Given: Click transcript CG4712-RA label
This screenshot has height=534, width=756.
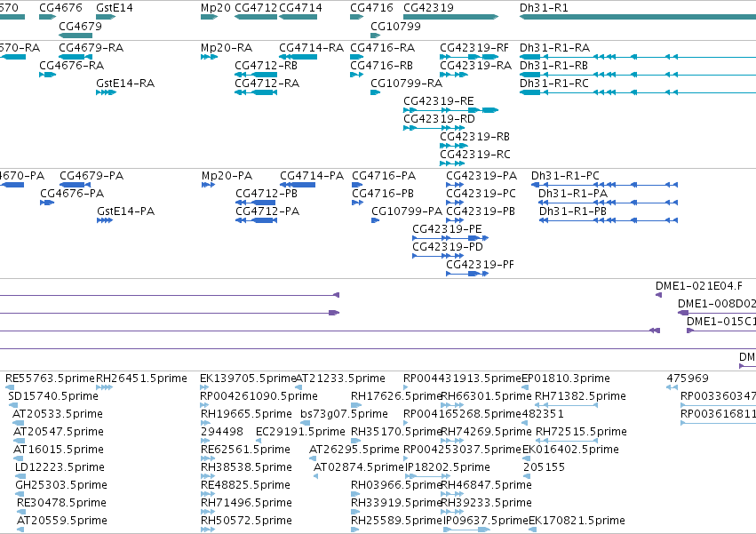Looking at the screenshot, I should (267, 83).
